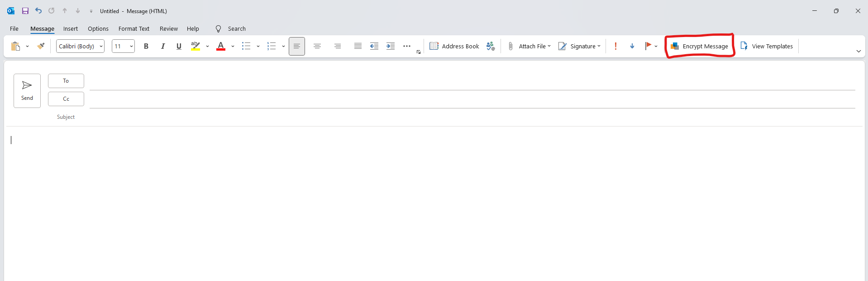Viewport: 868px width, 281px height.
Task: Click in the Cc recipients field
Action: coord(472,100)
